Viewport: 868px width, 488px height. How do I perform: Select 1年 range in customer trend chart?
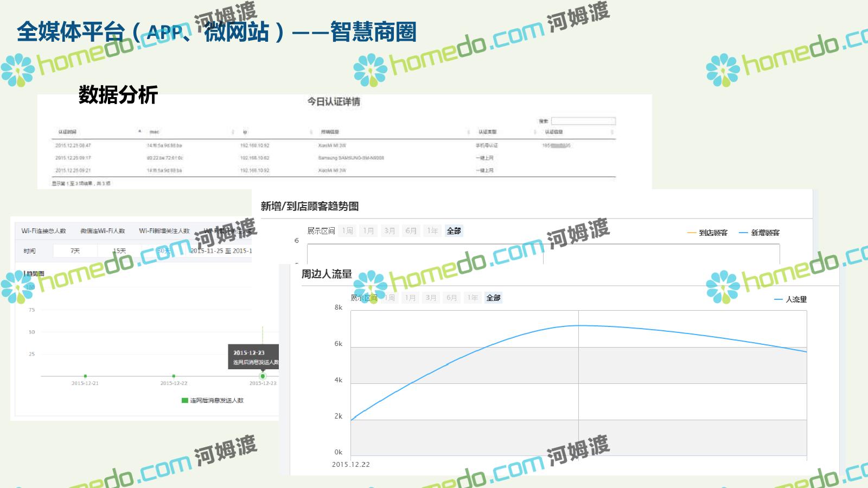(432, 231)
